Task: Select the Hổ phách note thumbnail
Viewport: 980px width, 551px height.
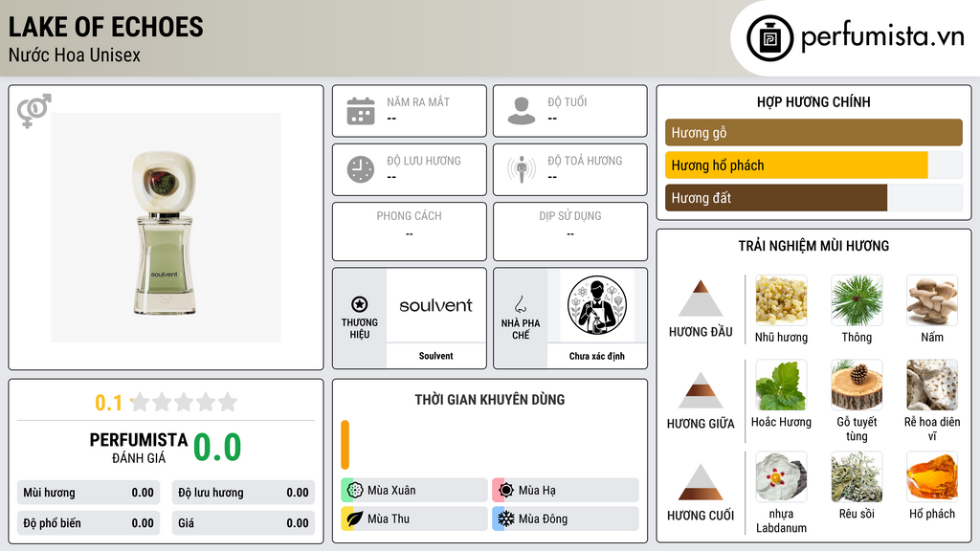Action: [x=932, y=477]
